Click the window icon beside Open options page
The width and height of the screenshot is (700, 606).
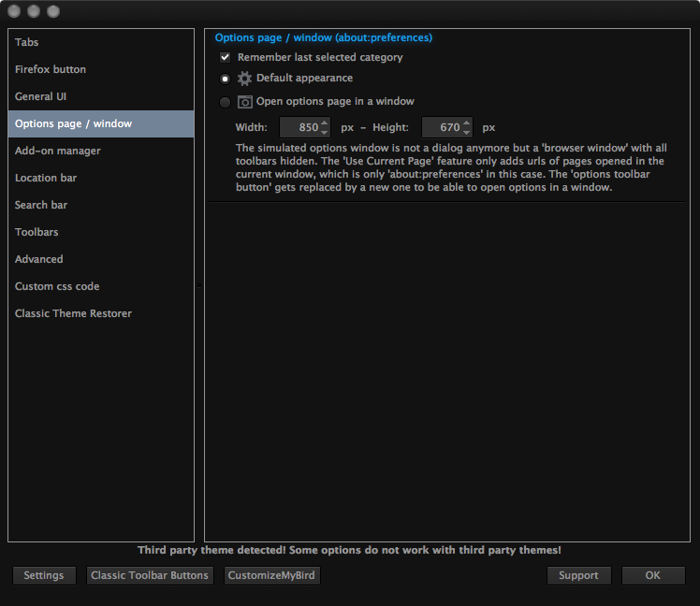(244, 102)
